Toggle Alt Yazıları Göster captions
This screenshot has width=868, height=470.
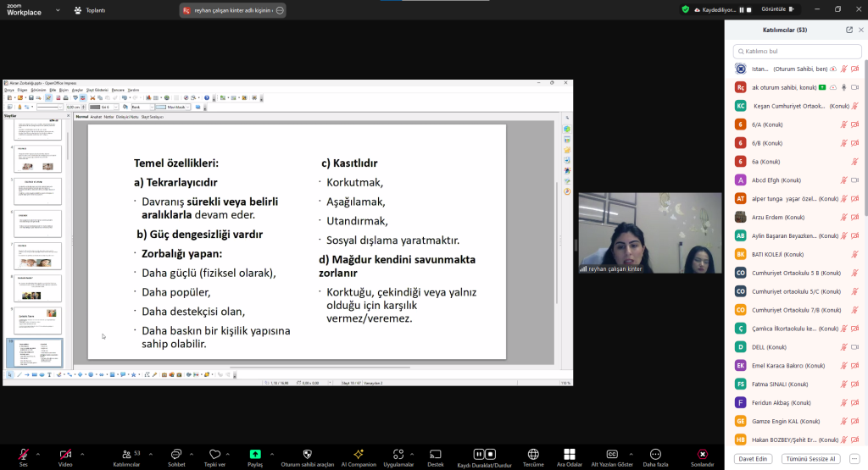(x=612, y=455)
